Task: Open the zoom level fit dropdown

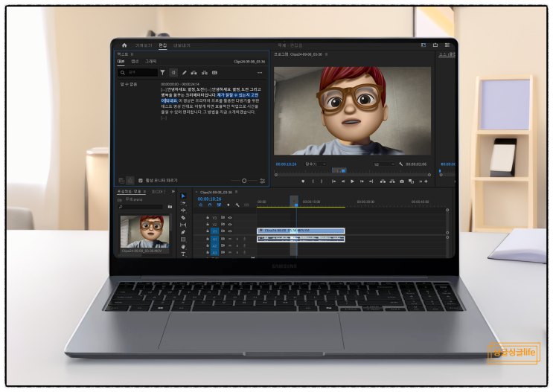Action: pyautogui.click(x=316, y=164)
